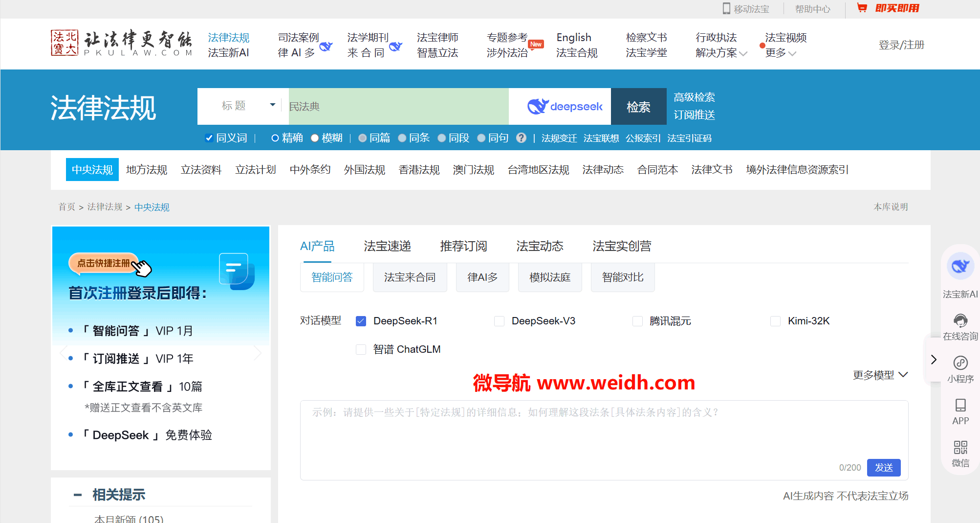Click the APP phone icon in sidebar
Screen dimensions: 980x523
pos(960,405)
